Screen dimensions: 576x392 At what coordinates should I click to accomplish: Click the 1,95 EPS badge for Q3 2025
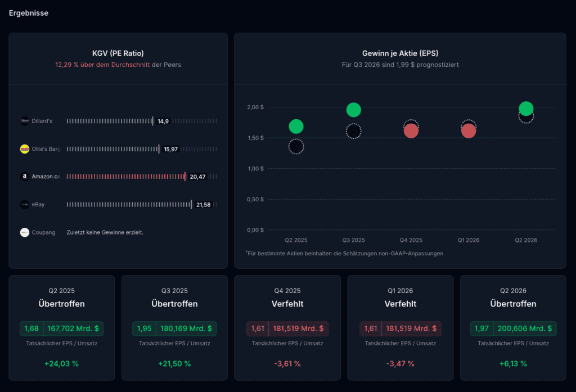coord(145,328)
